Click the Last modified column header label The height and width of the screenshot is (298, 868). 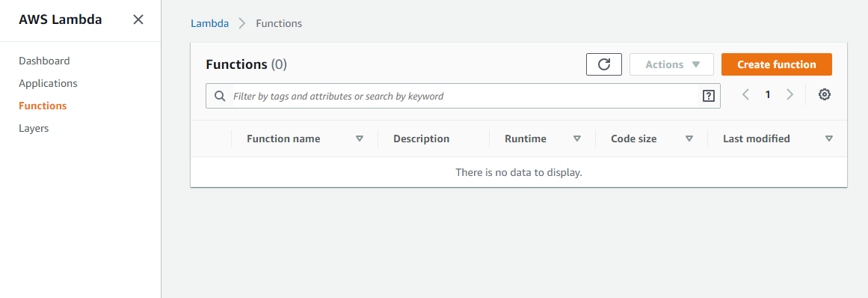756,139
